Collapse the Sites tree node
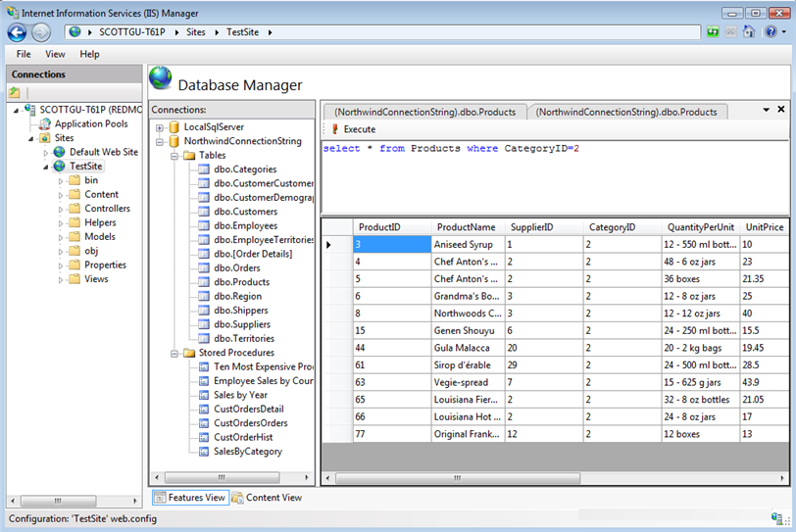Viewport: 796px width, 532px height. pyautogui.click(x=31, y=138)
